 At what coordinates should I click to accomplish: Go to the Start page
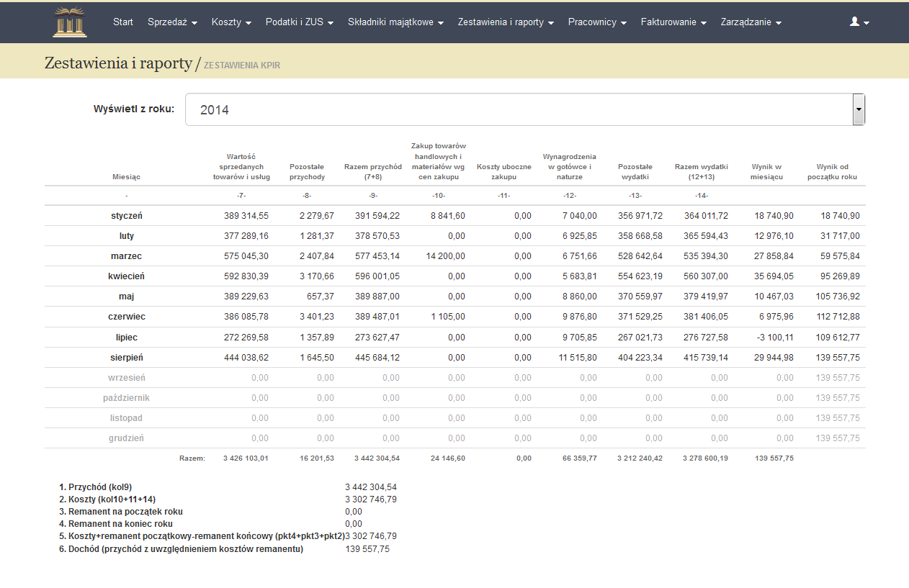(x=123, y=22)
